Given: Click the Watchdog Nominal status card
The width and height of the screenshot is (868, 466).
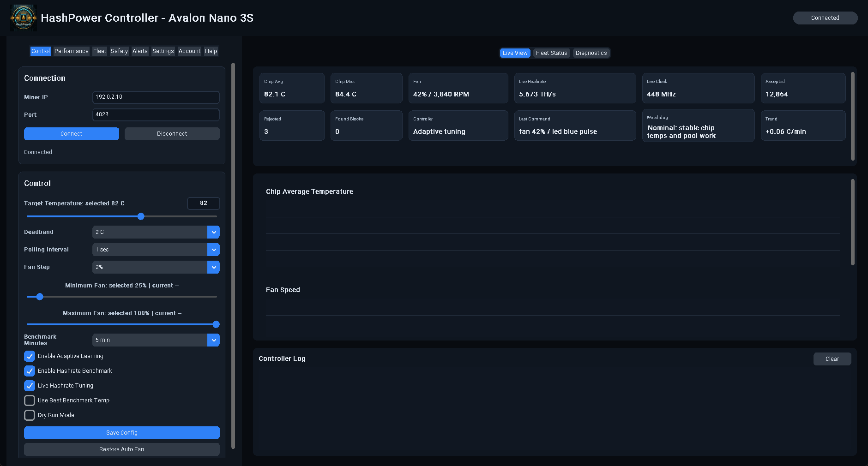Looking at the screenshot, I should [x=699, y=125].
